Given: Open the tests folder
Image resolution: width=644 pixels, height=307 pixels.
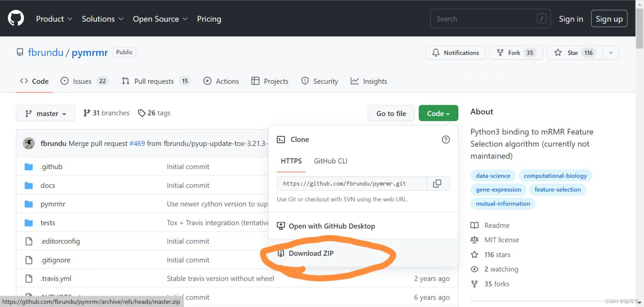Looking at the screenshot, I should (48, 223).
